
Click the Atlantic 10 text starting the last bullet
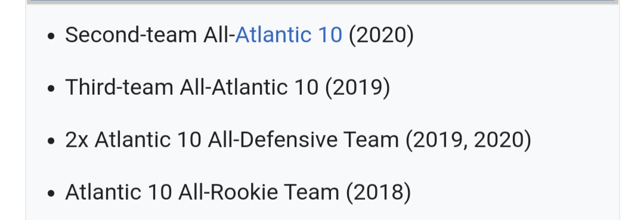(118, 192)
